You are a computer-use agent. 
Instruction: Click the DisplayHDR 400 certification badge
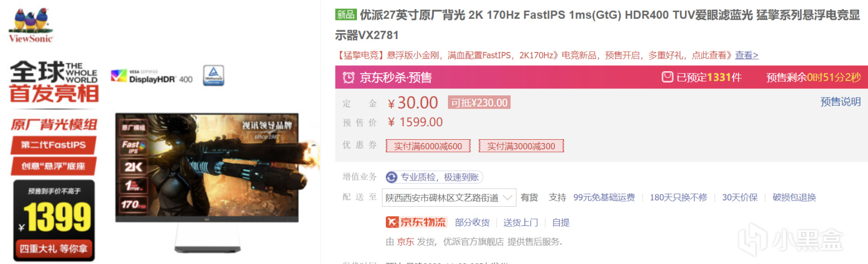pyautogui.click(x=152, y=77)
